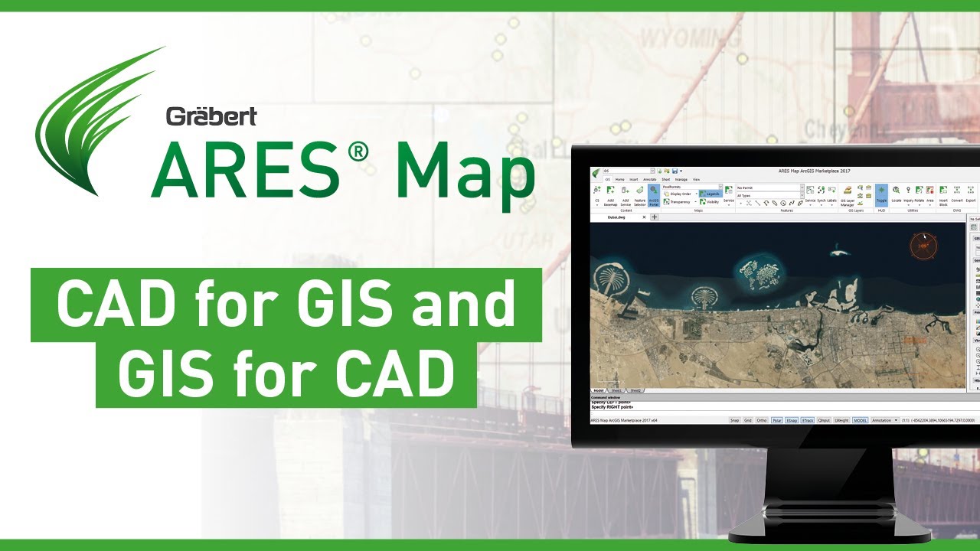980x551 pixels.
Task: Open No Permit features dropdown
Action: 770,187
